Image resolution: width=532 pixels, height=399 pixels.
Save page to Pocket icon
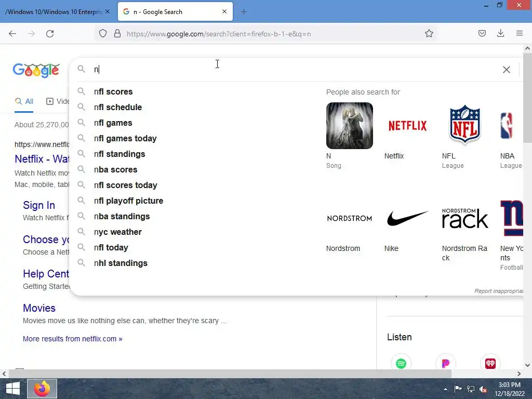(x=482, y=33)
